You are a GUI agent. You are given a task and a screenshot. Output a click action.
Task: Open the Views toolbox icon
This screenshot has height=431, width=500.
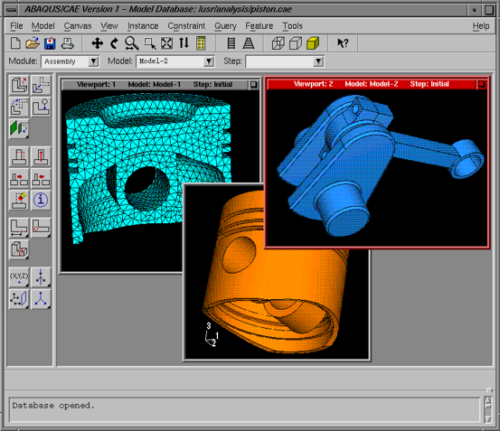pos(201,43)
